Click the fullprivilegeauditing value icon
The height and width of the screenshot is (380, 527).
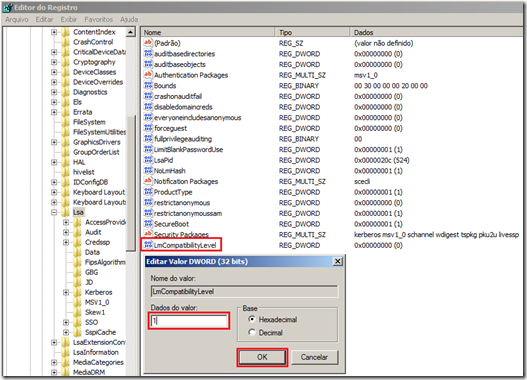148,139
